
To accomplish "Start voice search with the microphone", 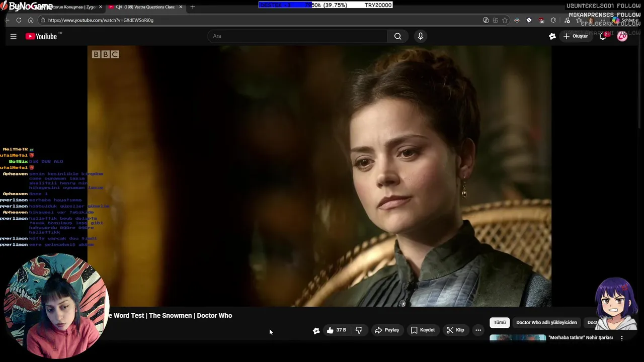I will [421, 36].
